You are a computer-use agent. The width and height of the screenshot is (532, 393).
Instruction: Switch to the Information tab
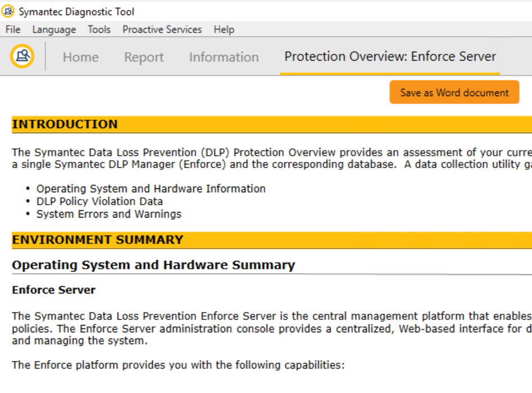tap(224, 57)
